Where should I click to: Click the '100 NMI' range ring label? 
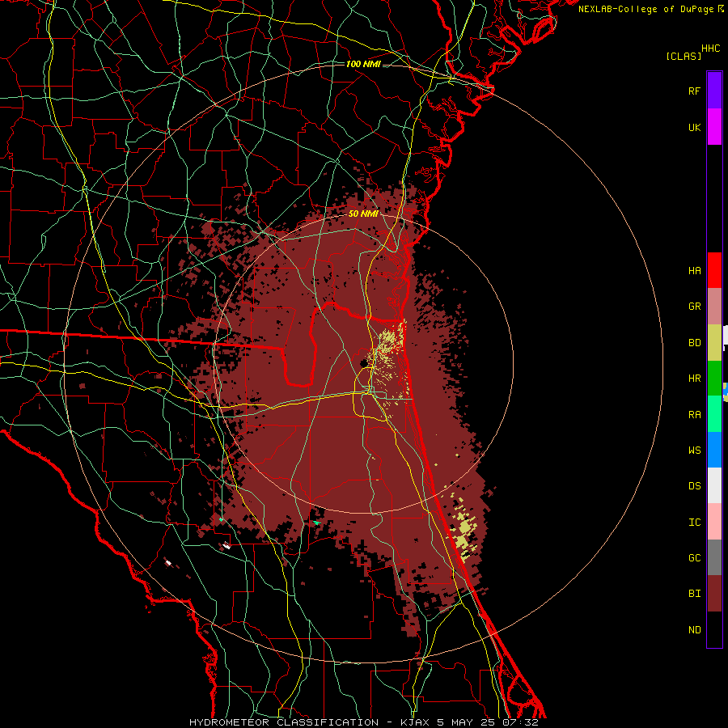pos(363,64)
